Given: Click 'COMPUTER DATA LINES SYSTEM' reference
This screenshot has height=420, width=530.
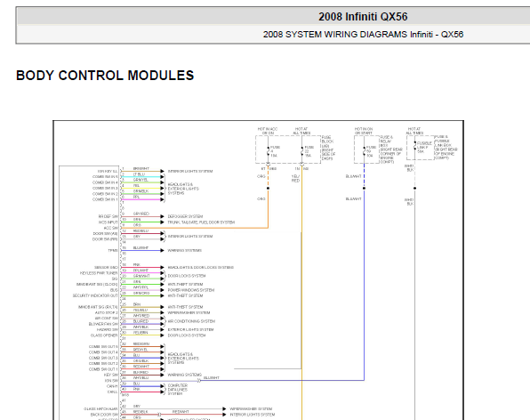Looking at the screenshot, I should click(x=178, y=390).
